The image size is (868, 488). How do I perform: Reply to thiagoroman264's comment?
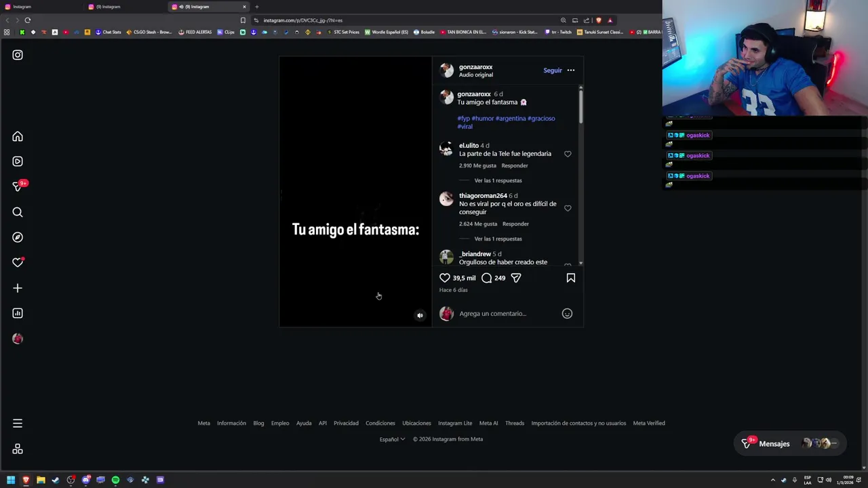pos(515,224)
